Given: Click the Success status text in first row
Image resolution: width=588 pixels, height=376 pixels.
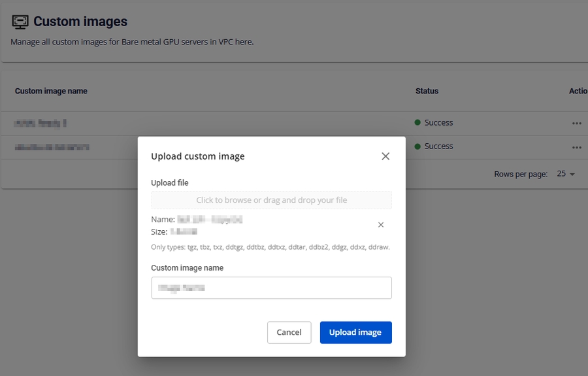Looking at the screenshot, I should pyautogui.click(x=438, y=123).
